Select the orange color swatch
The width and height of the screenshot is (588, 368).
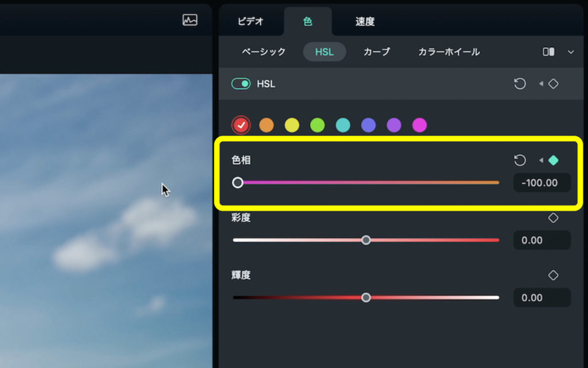267,125
